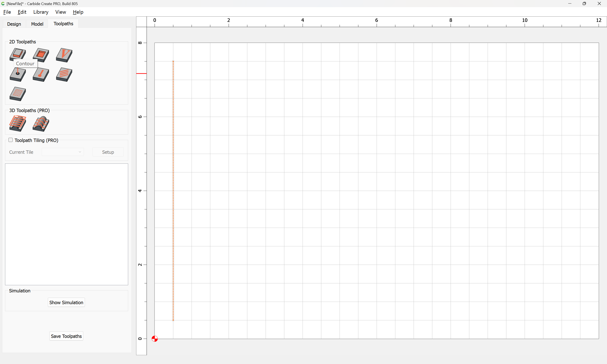Close the Carbide Create window

tap(599, 3)
